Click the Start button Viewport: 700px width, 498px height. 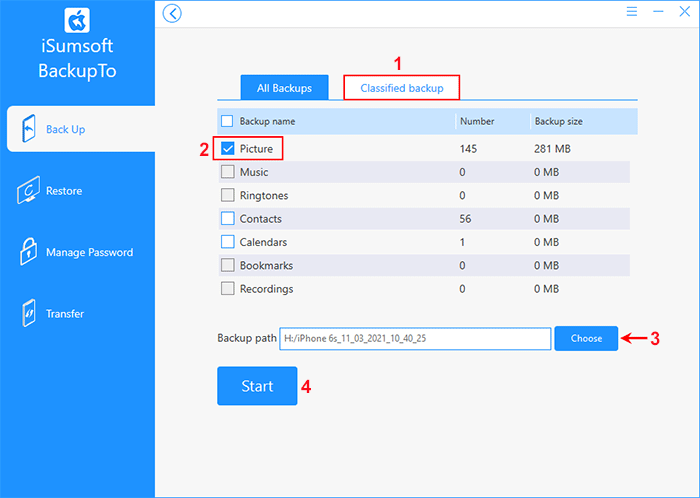click(x=257, y=386)
